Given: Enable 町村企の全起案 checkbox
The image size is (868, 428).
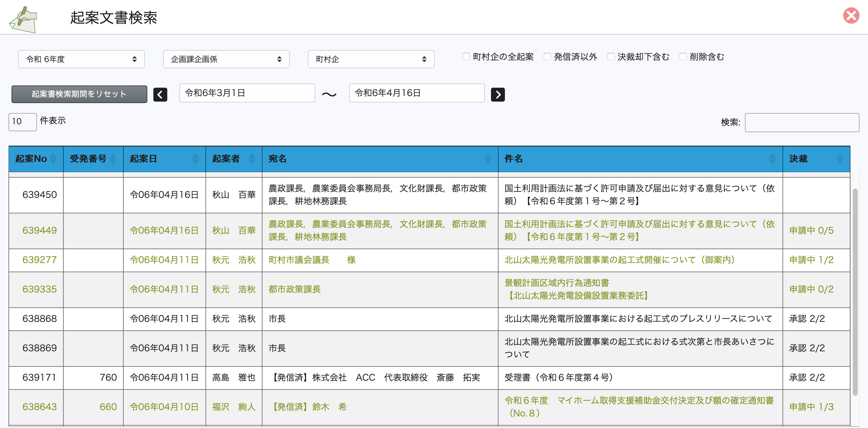Looking at the screenshot, I should coord(466,57).
